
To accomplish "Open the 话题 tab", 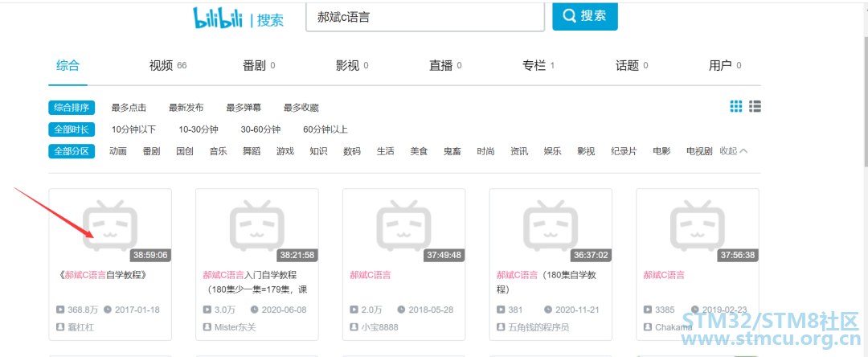I will [x=633, y=66].
